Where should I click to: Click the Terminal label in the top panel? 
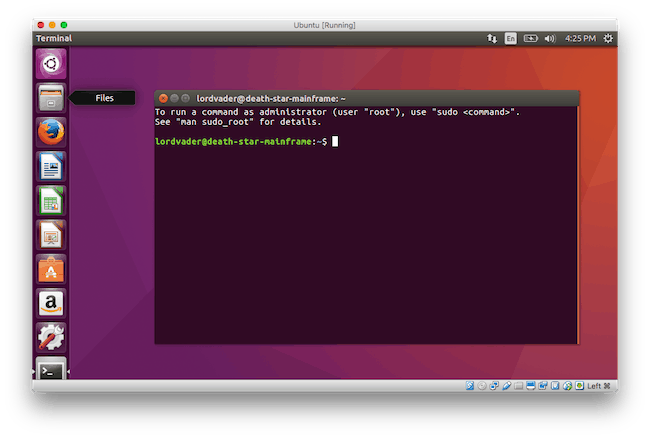tap(54, 39)
